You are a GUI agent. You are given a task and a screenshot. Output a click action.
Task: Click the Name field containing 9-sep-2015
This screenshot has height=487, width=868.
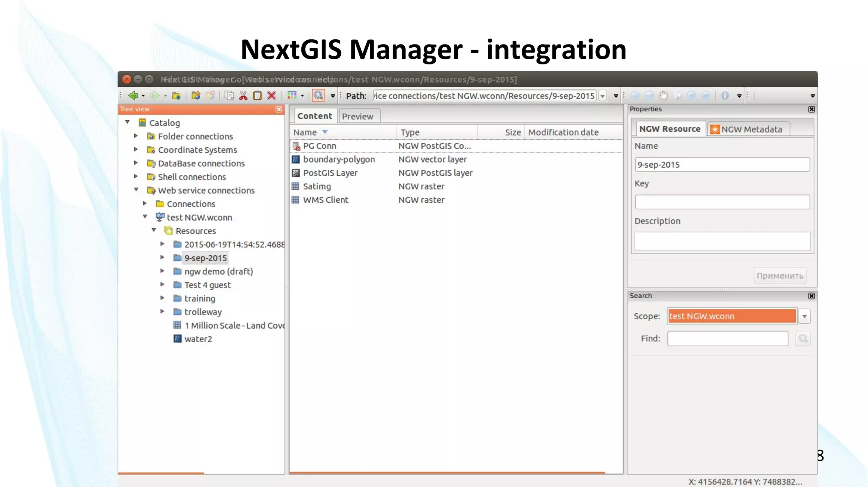pos(722,165)
